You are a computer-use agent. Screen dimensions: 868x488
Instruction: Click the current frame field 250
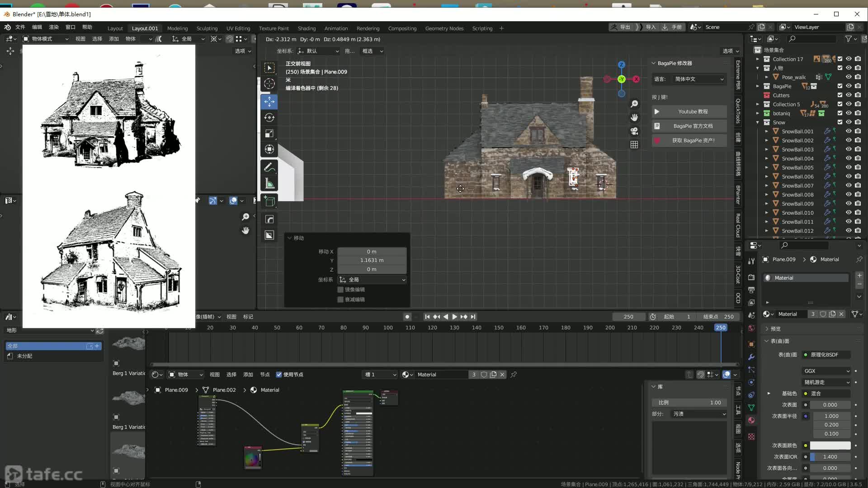point(628,317)
